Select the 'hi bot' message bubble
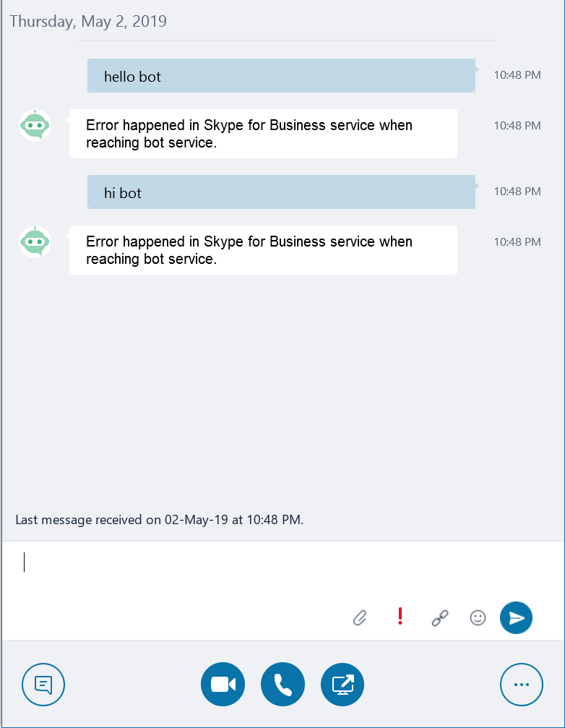Viewport: 565px width, 728px height. [x=281, y=192]
